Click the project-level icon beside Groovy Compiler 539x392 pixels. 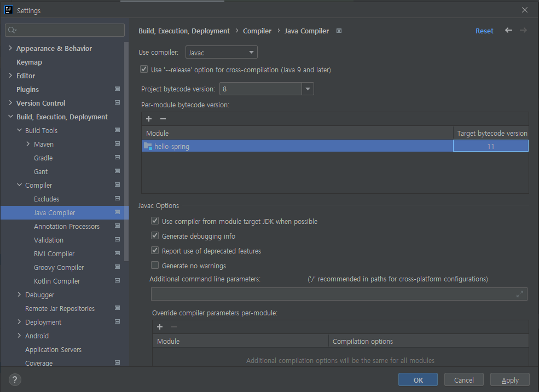tap(117, 267)
